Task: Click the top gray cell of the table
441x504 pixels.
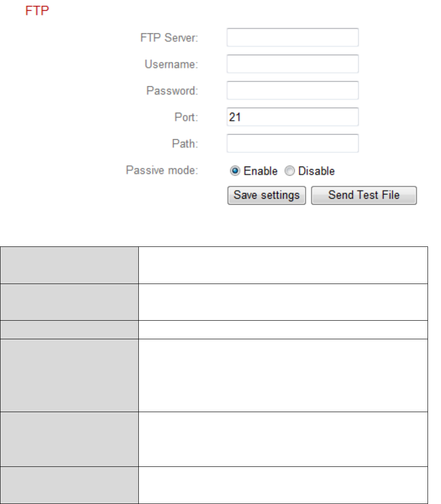Action: [69, 265]
